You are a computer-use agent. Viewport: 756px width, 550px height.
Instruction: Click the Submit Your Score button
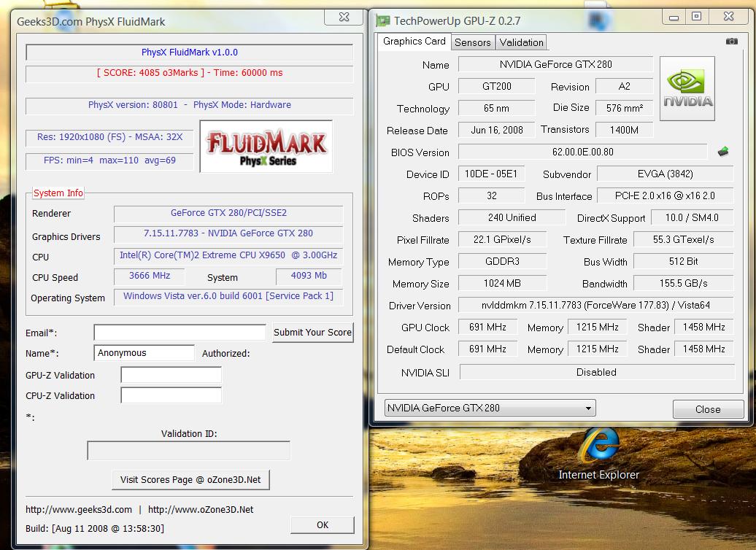coord(312,332)
